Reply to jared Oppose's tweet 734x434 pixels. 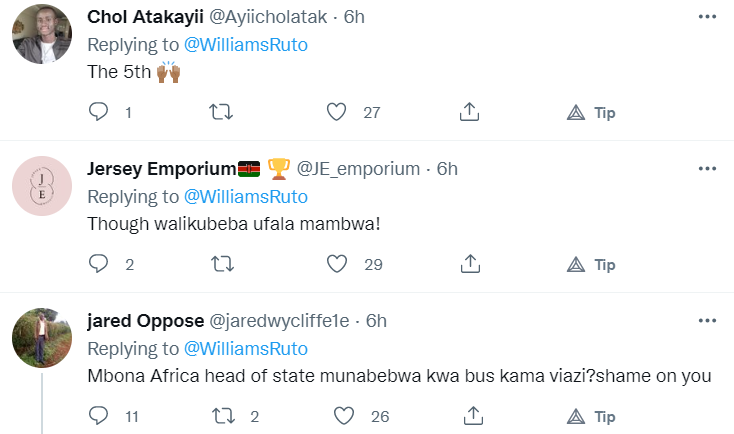tap(98, 415)
